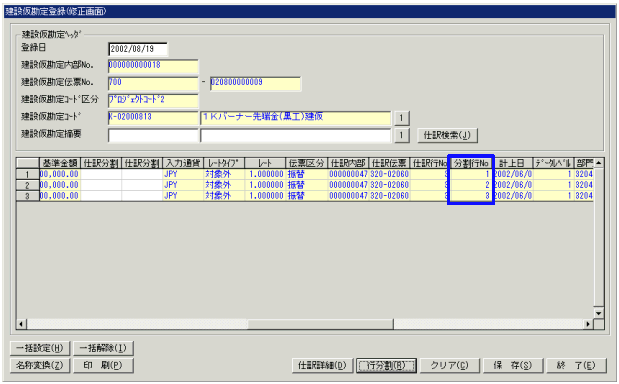Click the 仕訳伝票 column header
Screen dimensions: 619x384
(x=389, y=163)
